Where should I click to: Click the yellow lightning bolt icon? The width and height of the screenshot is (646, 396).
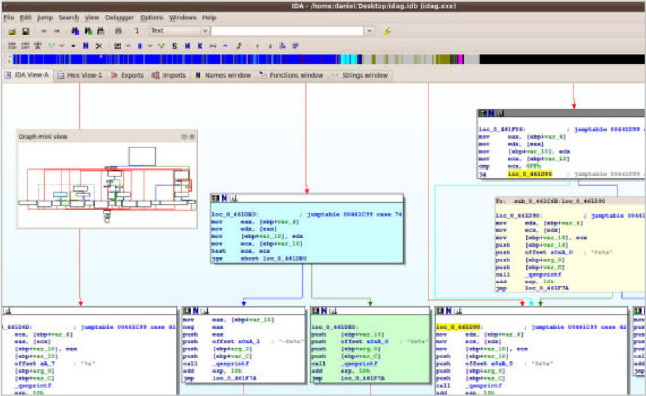pos(387,31)
